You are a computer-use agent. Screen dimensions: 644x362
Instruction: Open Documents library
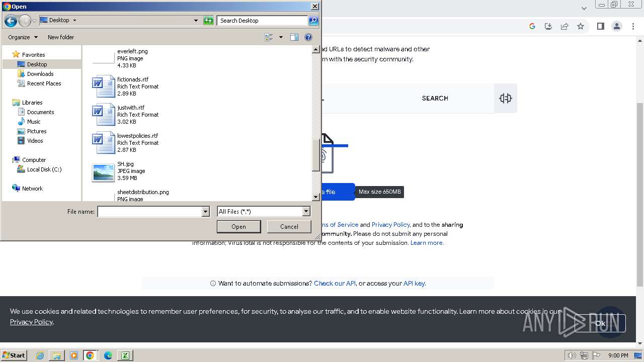click(x=41, y=112)
